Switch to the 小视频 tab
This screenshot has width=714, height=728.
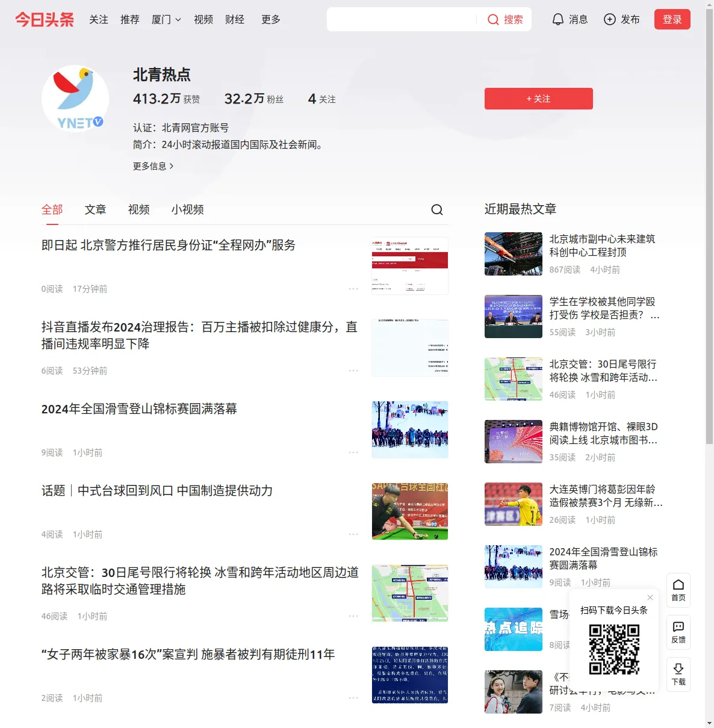[188, 209]
